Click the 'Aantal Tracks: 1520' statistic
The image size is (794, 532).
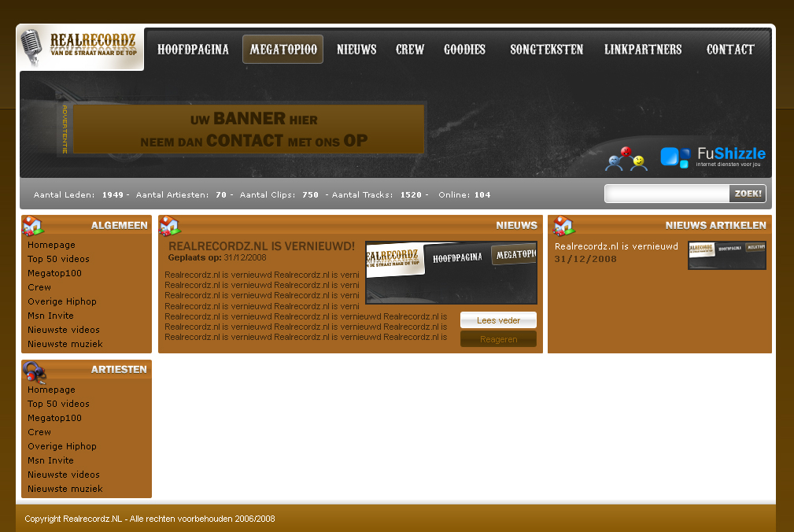click(x=377, y=195)
